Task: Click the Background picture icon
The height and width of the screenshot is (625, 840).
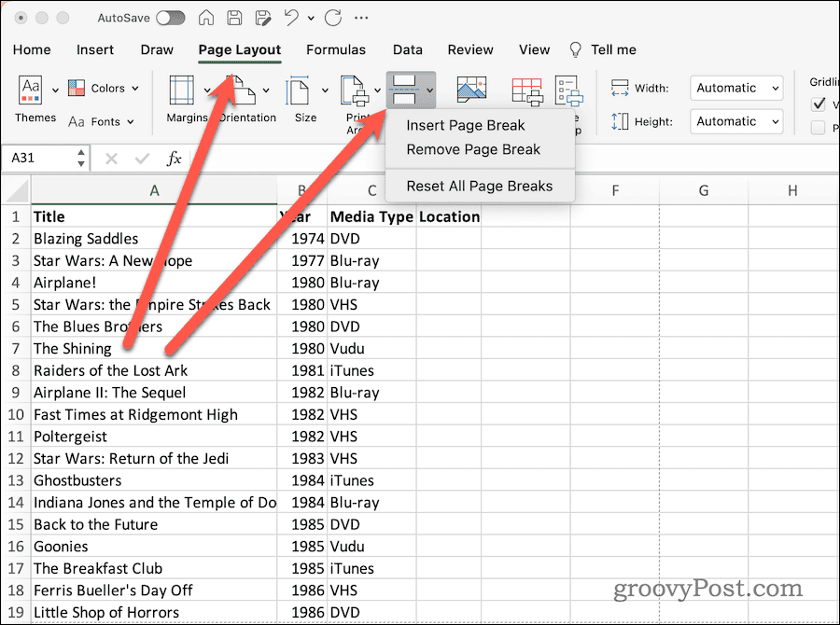Action: tap(471, 89)
